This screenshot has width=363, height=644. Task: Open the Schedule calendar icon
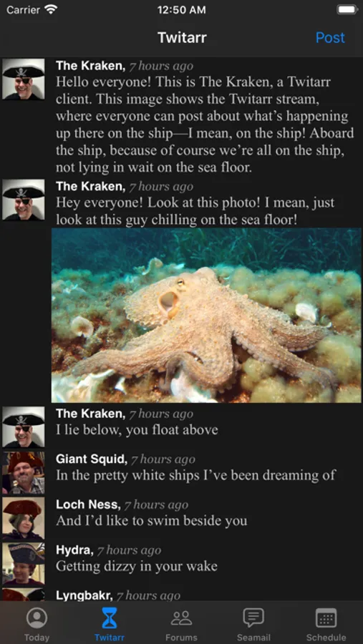[326, 618]
